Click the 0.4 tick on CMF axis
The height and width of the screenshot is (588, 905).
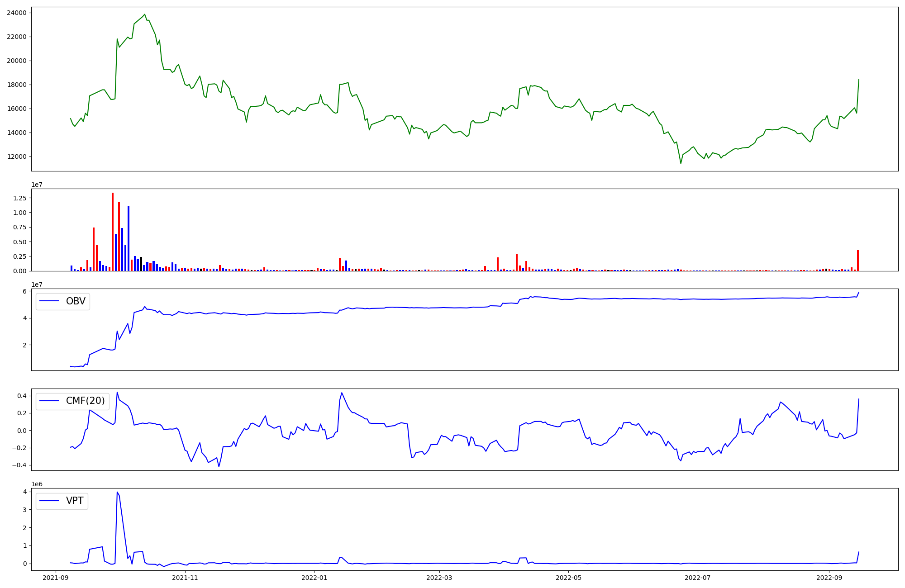22,396
